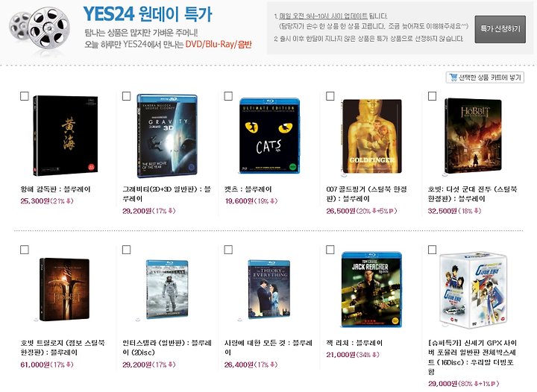
Task: Select the checkbox for the GPX 사이버 포뮬러 box set
Action: pyautogui.click(x=432, y=250)
